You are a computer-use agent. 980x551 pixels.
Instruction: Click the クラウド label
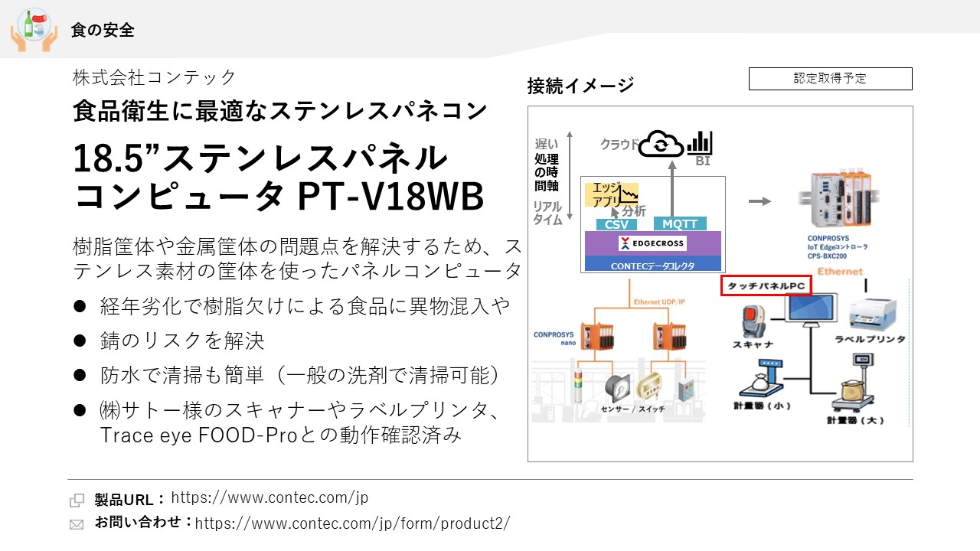(619, 144)
